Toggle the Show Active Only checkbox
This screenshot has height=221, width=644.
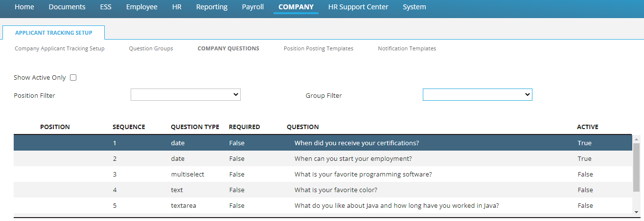[x=73, y=77]
